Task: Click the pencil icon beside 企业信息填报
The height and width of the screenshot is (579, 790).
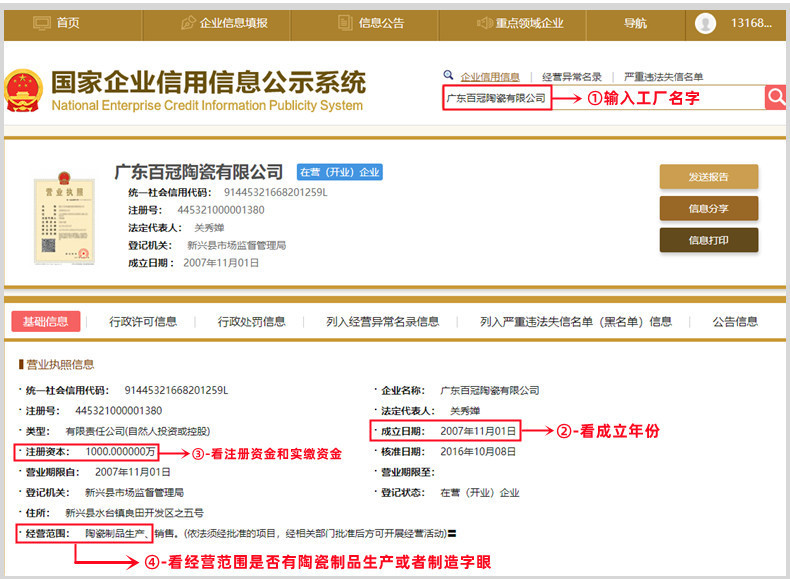Action: click(x=188, y=23)
